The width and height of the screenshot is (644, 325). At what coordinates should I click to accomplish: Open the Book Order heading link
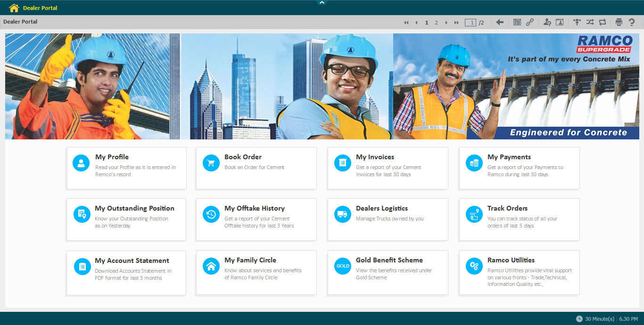point(243,157)
